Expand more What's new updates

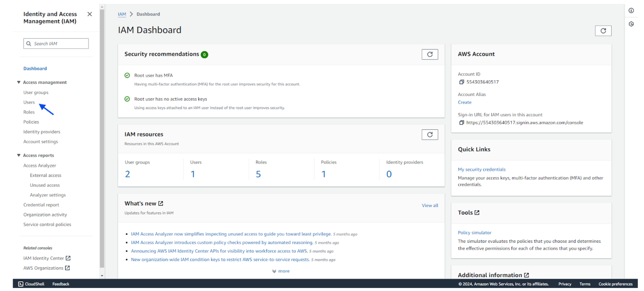coord(281,271)
